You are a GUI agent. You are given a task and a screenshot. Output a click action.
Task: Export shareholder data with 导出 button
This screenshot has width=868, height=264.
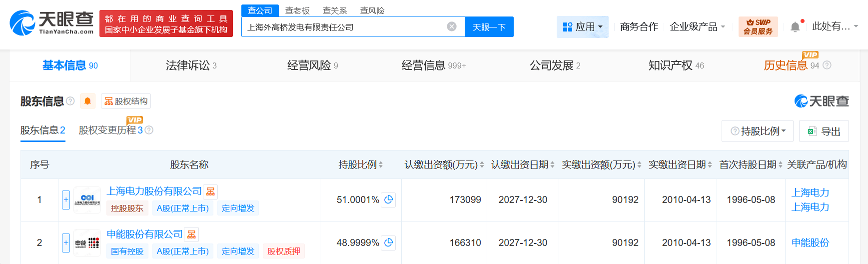[824, 131]
